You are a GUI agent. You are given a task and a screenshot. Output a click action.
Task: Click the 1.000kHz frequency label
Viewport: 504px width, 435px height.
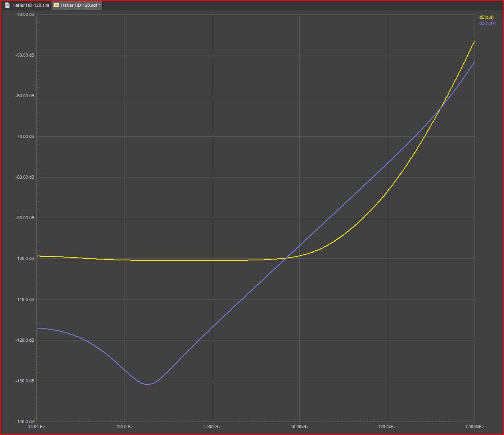click(x=212, y=427)
